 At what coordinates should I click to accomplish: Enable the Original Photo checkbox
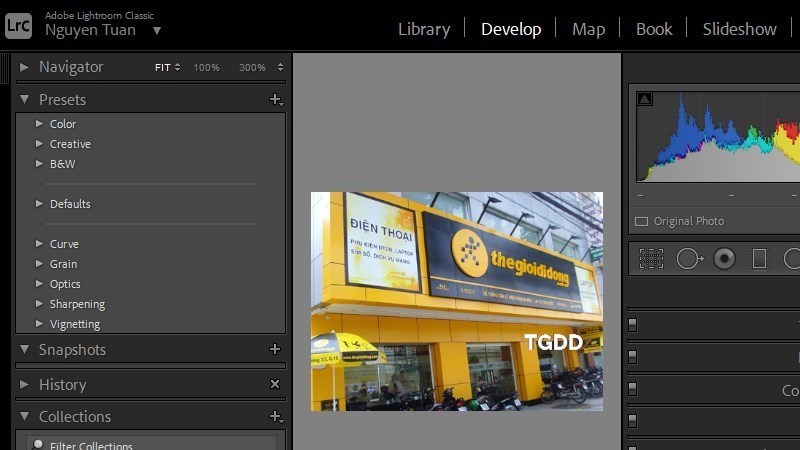pos(641,221)
